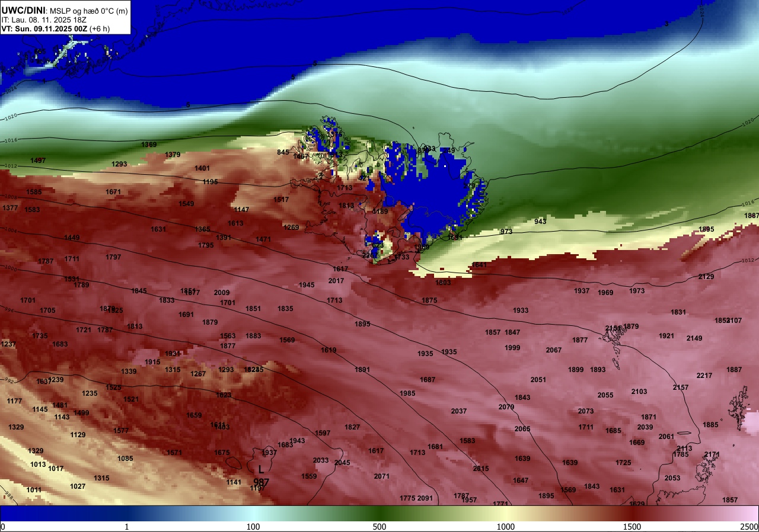Image resolution: width=759 pixels, height=532 pixels.
Task: Click the map value 2171
Action: pyautogui.click(x=712, y=454)
